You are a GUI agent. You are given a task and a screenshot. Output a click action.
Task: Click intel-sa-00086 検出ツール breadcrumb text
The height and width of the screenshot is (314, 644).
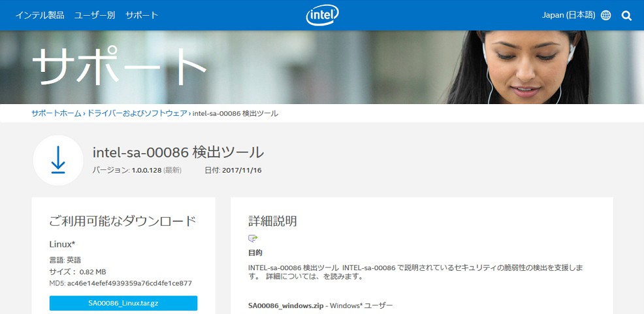point(235,114)
